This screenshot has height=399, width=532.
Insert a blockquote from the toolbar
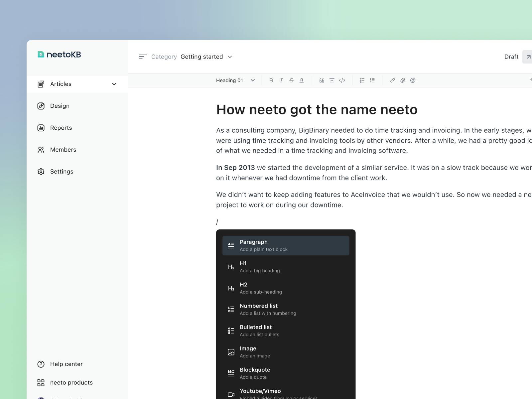click(322, 80)
